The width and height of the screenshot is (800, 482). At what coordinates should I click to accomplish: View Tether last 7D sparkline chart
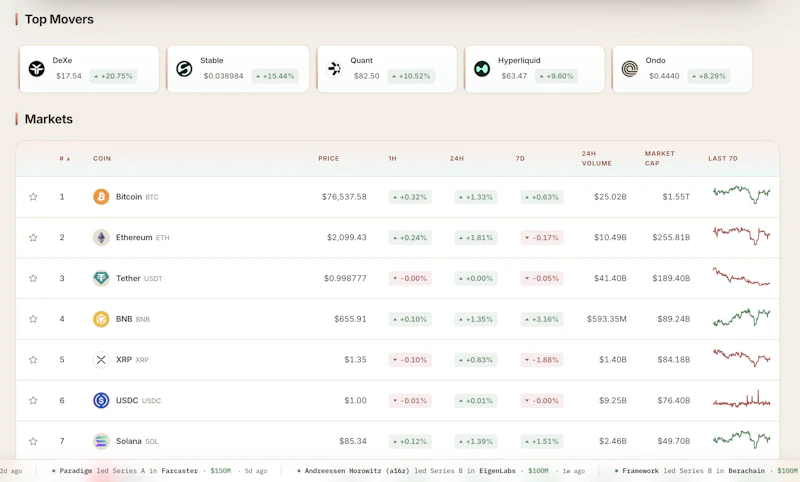click(741, 276)
